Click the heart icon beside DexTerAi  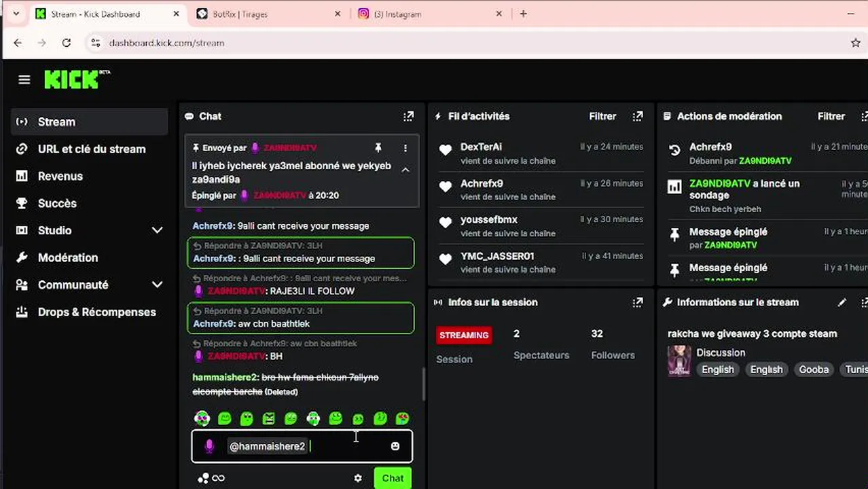coord(446,151)
